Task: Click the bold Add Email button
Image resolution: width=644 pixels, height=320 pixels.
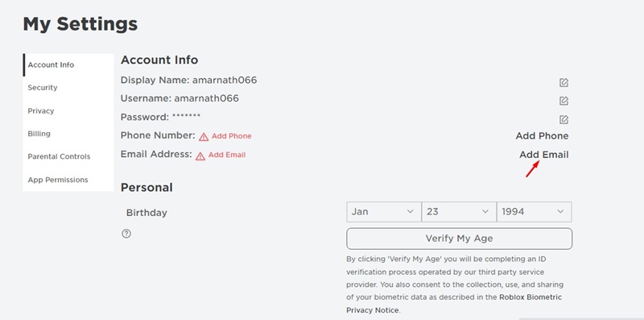Action: pos(544,155)
